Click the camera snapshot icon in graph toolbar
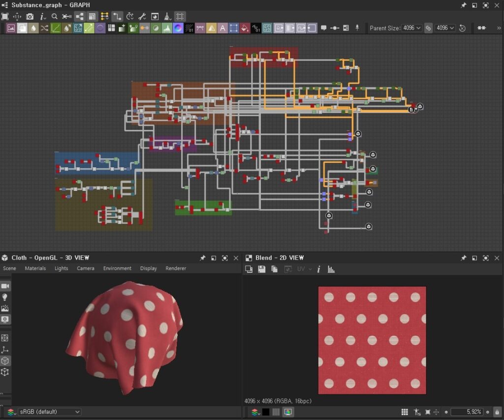504x420 pixels. [x=30, y=16]
